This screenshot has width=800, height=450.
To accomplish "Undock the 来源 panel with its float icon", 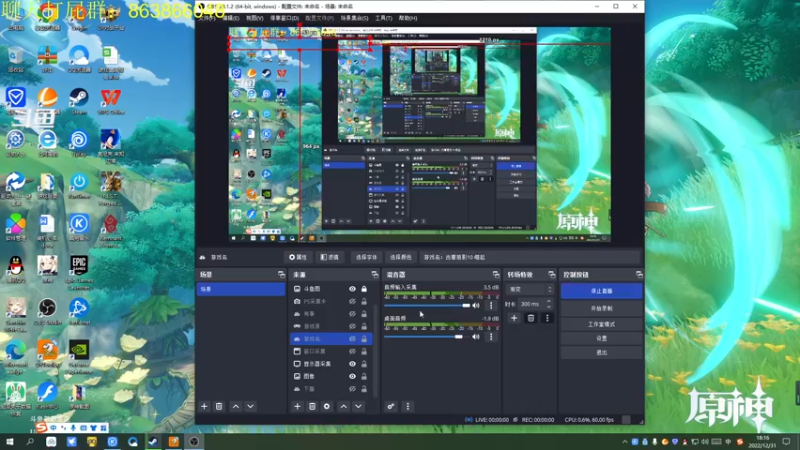I will point(374,274).
